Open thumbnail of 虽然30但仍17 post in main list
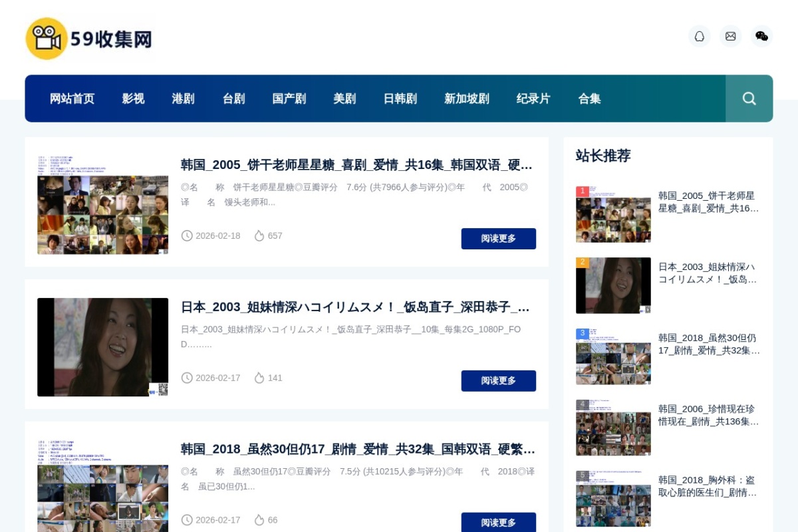The image size is (798, 532). [x=102, y=486]
